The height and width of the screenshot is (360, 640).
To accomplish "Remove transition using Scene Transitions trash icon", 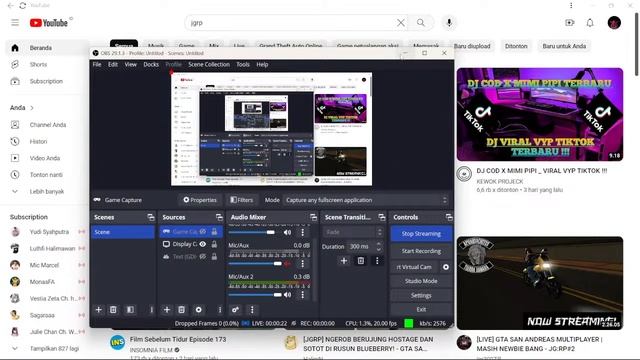I will pos(361,260).
